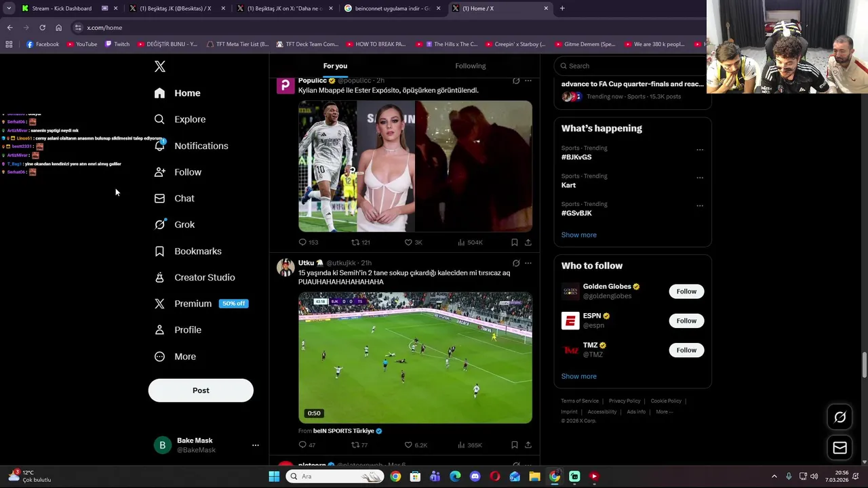Screen dimensions: 868x488
Task: Show more under Who to follow
Action: 579,376
